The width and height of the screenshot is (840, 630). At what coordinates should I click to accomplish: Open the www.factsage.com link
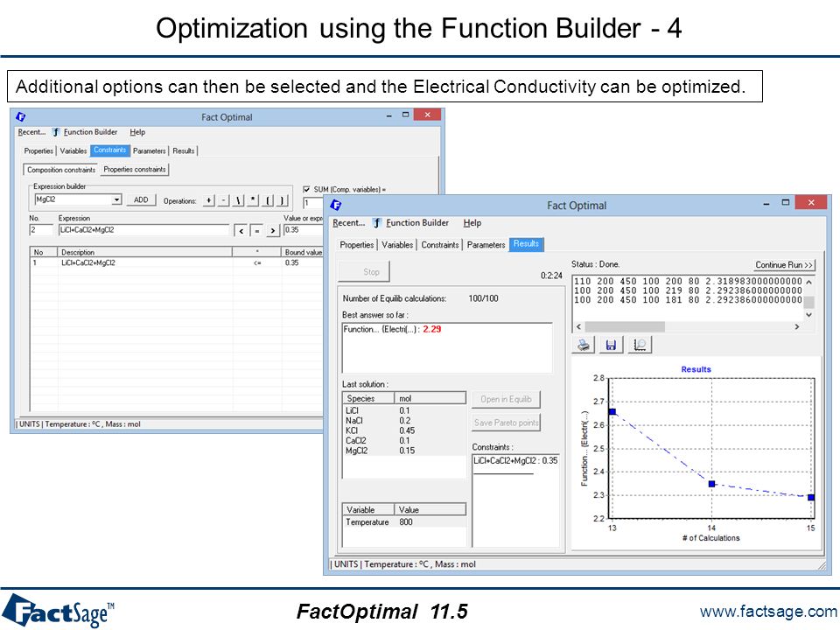tap(768, 612)
